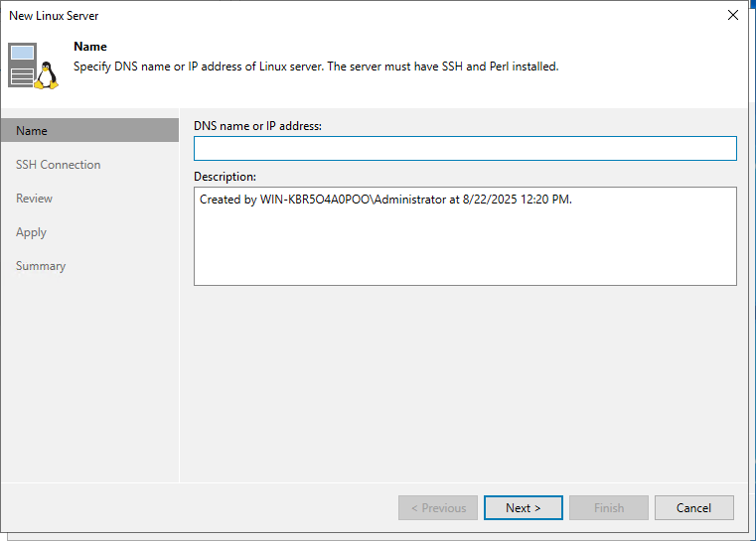Focus the DNS name or IP address field
The image size is (756, 541).
pyautogui.click(x=465, y=149)
